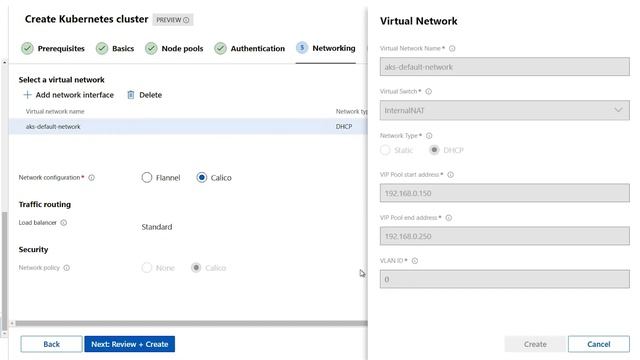Show info for VIP Pool end address
Viewport: 640px width, 360px height.
pyautogui.click(x=449, y=218)
